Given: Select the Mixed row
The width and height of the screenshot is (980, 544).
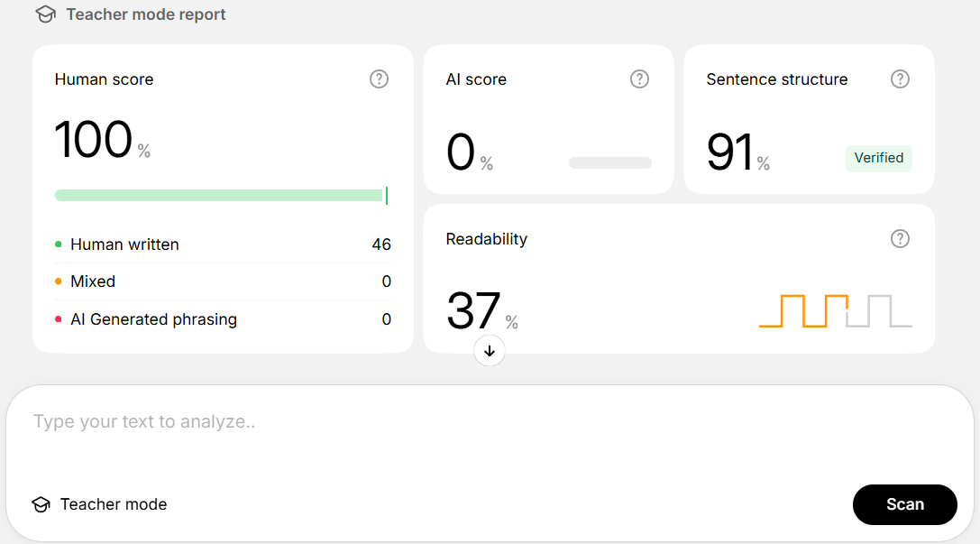Looking at the screenshot, I should click(223, 281).
